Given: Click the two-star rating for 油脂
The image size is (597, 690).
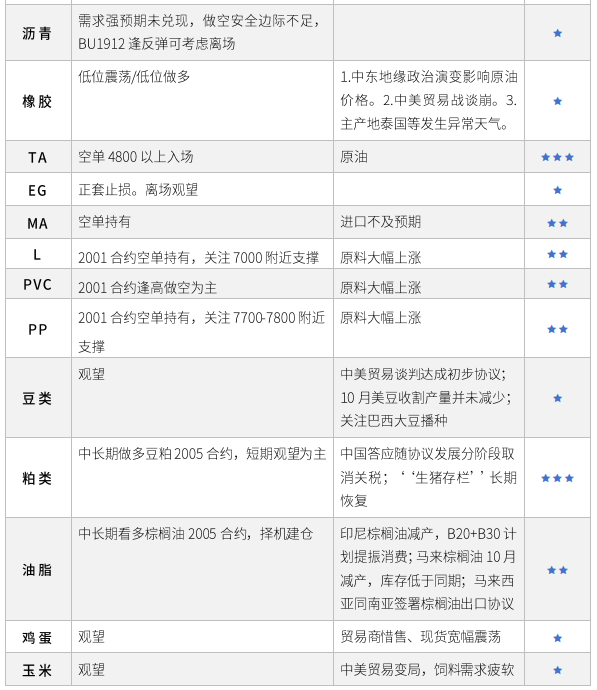Looking at the screenshot, I should [x=557, y=570].
